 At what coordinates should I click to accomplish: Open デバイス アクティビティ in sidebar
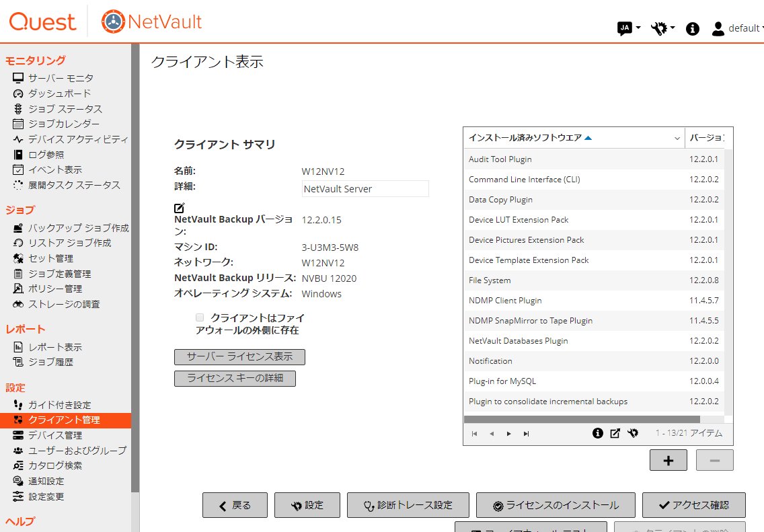tap(78, 139)
